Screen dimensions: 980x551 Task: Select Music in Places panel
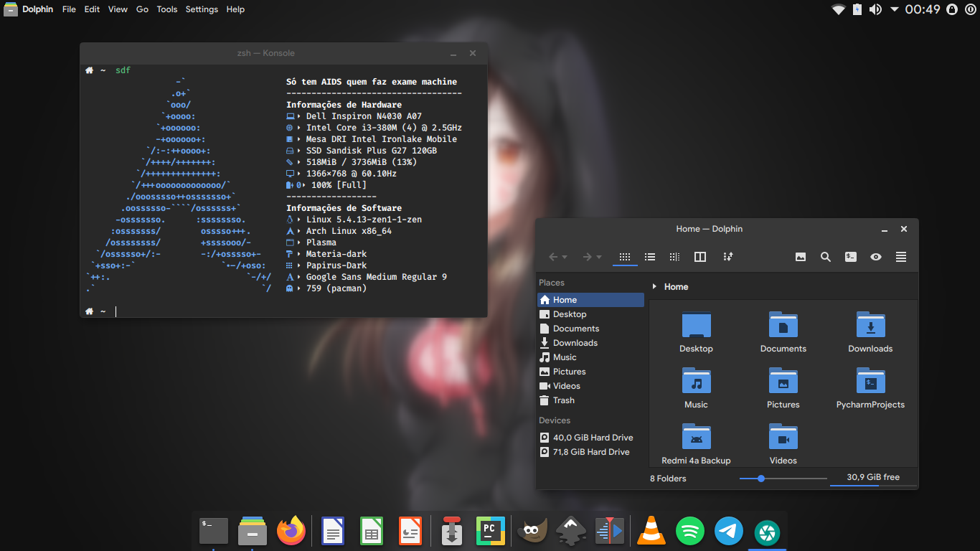(590, 357)
